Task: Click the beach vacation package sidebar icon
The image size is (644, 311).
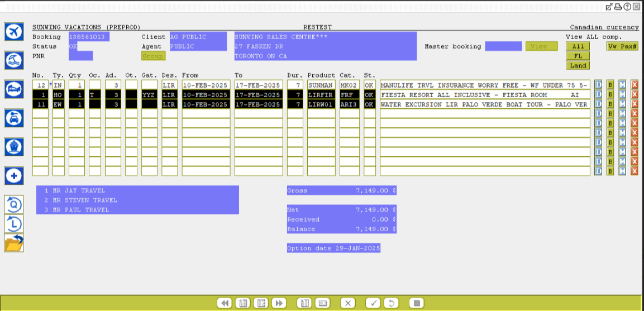Action: 14,61
